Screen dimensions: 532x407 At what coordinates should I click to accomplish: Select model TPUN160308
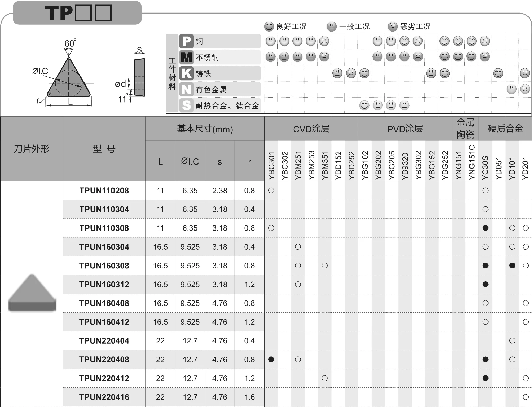(x=104, y=266)
